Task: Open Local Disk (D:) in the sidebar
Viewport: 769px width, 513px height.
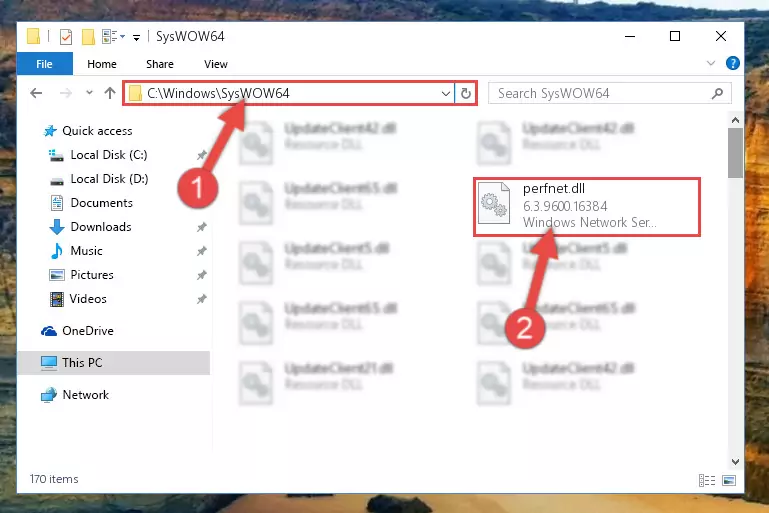Action: 109,179
